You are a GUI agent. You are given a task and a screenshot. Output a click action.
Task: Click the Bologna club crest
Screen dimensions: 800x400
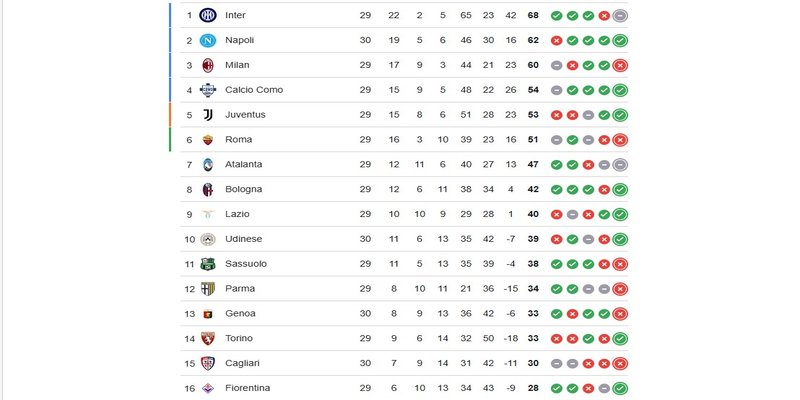tap(208, 190)
